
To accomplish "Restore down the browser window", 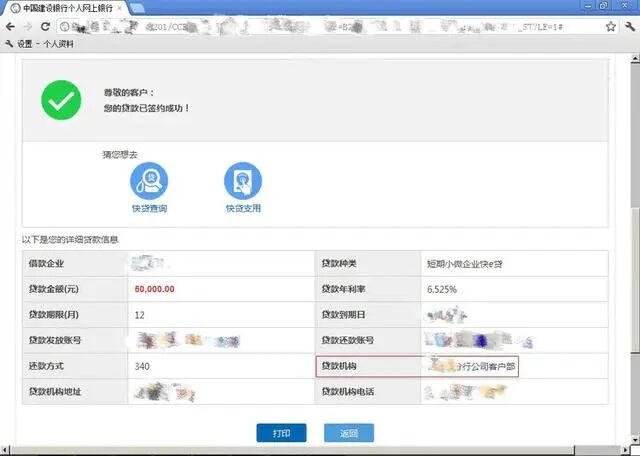I will (603, 5).
